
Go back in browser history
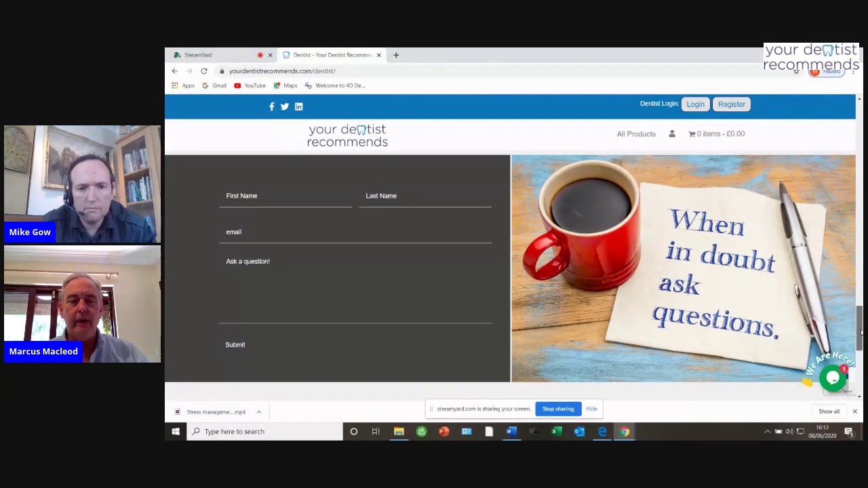pos(175,70)
